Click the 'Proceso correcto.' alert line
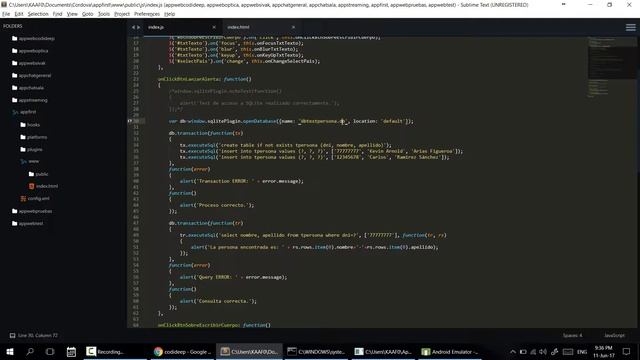640x360 pixels. coord(217,205)
